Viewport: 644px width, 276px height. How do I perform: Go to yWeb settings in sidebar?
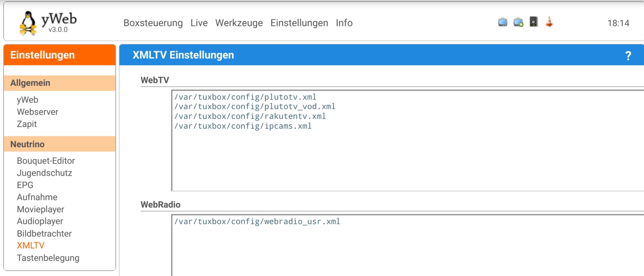(27, 100)
